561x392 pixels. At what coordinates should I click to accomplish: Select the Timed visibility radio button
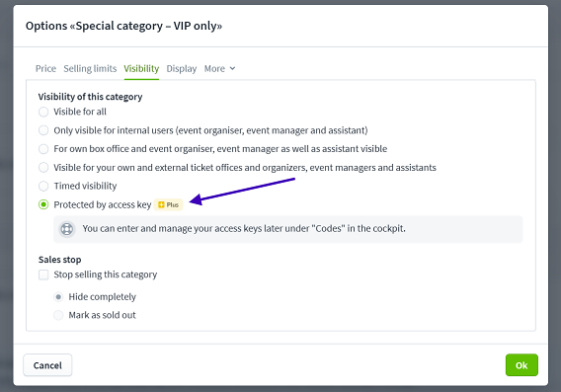click(x=43, y=186)
